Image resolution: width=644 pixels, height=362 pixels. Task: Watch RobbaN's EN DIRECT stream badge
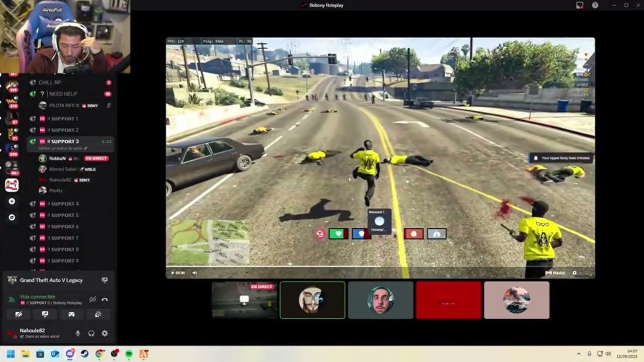point(96,158)
